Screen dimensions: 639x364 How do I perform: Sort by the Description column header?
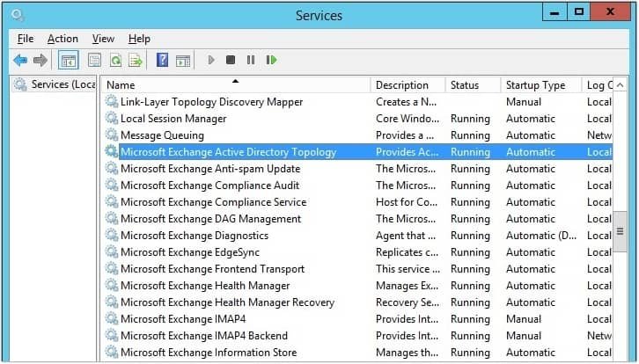point(408,85)
